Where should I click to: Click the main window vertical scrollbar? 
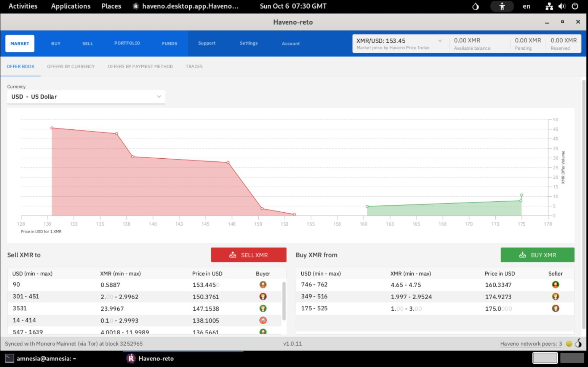583,204
